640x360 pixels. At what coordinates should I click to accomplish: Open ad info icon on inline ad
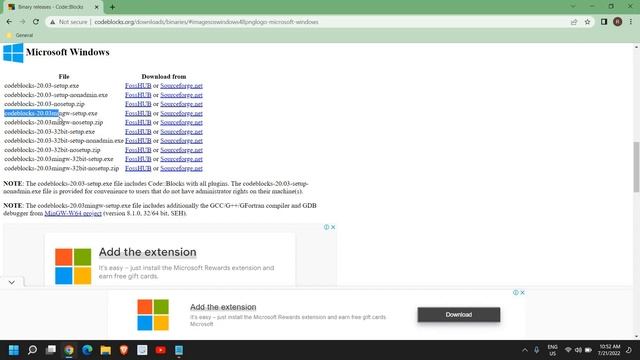(327, 227)
